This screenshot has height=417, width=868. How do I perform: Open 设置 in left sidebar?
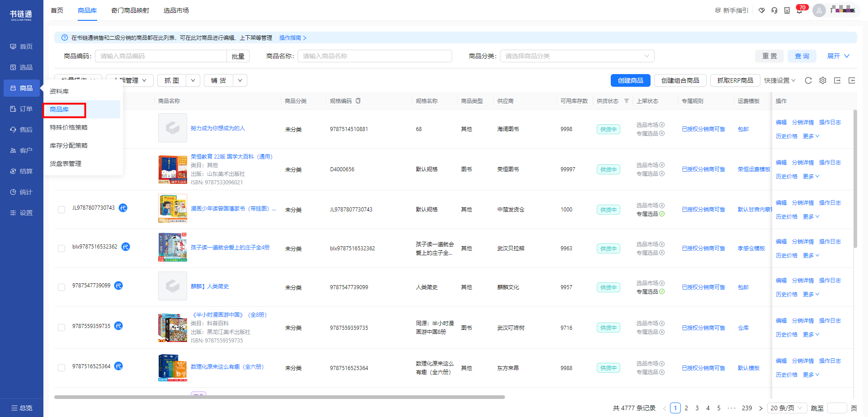(22, 213)
